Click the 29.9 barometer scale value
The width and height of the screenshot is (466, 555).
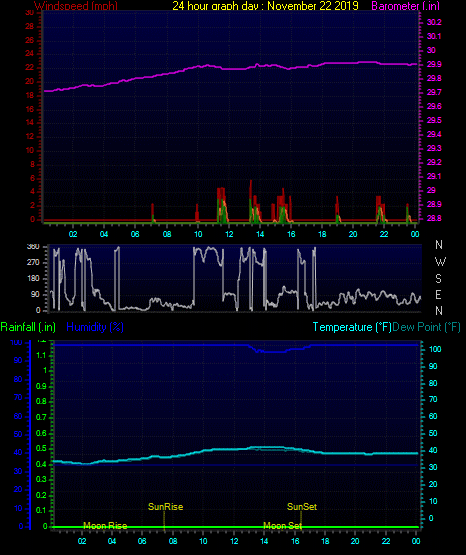434,64
